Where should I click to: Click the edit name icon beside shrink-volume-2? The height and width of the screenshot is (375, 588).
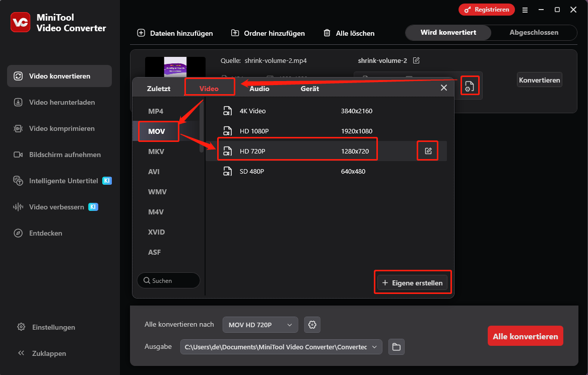[x=416, y=60]
